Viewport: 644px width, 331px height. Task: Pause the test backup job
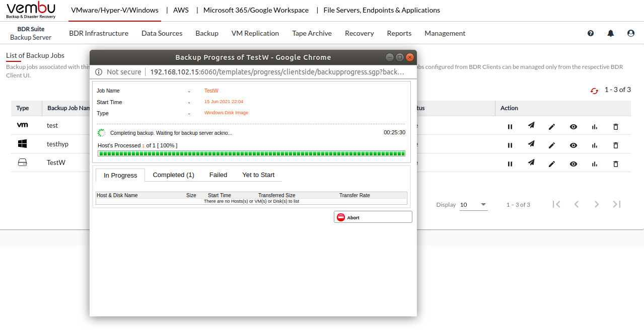pos(510,127)
